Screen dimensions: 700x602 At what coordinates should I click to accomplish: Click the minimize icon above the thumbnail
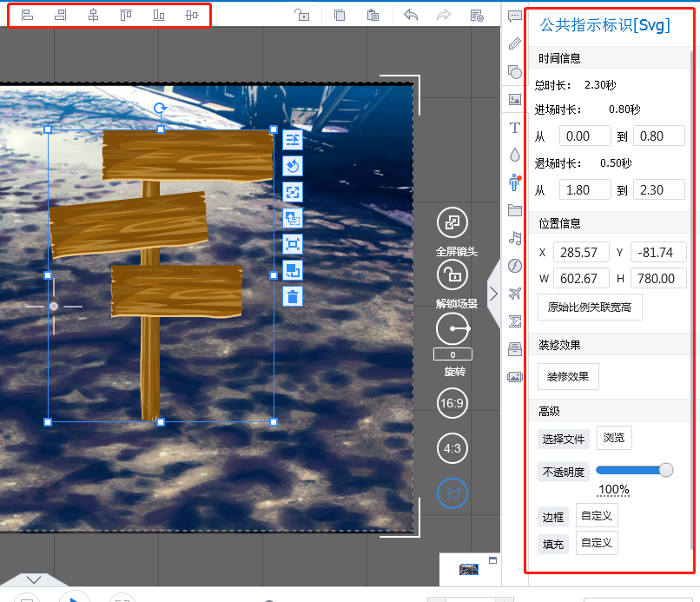click(x=492, y=560)
